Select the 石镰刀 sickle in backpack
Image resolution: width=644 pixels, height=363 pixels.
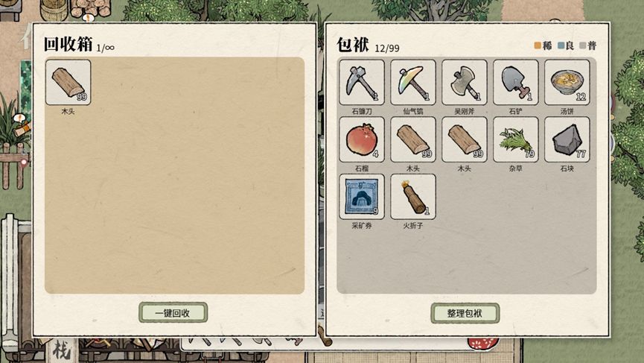362,82
